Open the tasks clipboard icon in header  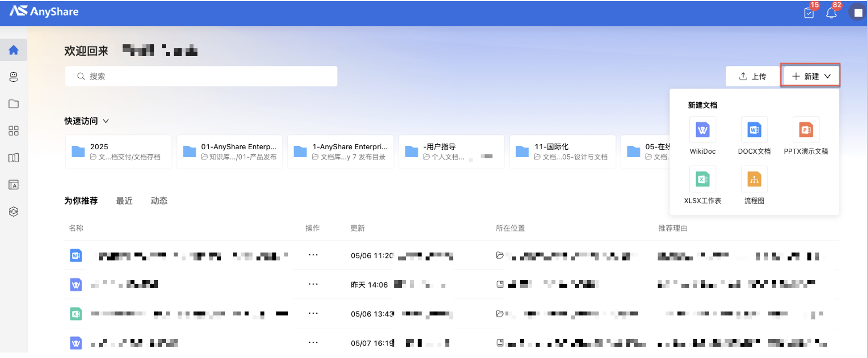(809, 13)
